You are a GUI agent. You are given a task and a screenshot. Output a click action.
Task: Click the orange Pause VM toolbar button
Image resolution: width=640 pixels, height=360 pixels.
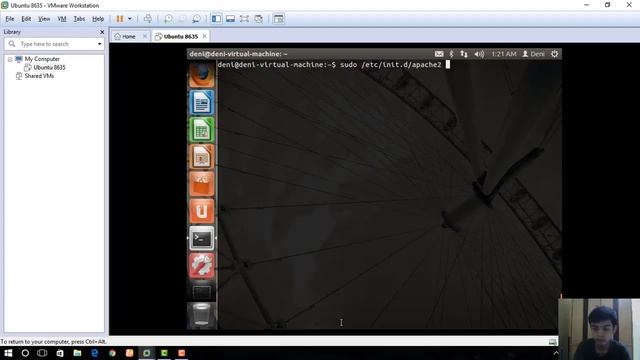(120, 19)
